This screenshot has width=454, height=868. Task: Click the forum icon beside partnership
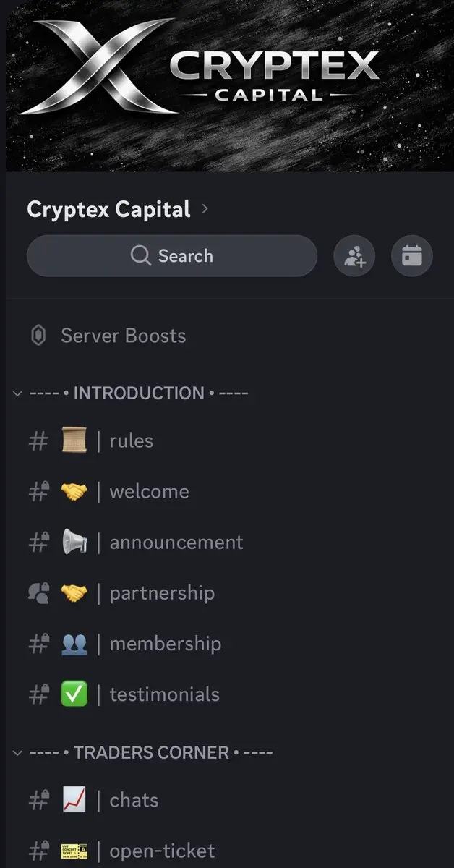(x=38, y=593)
